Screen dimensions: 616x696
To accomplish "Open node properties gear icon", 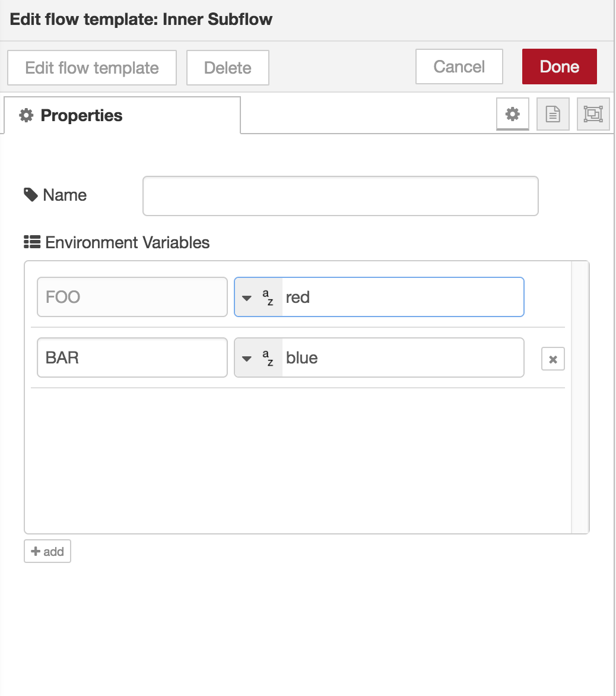I will click(512, 114).
